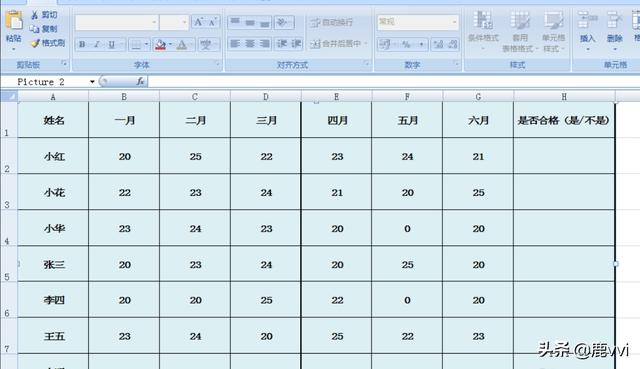Open the merge and center dropdown arrow
This screenshot has width=640, height=369.
[x=366, y=43]
